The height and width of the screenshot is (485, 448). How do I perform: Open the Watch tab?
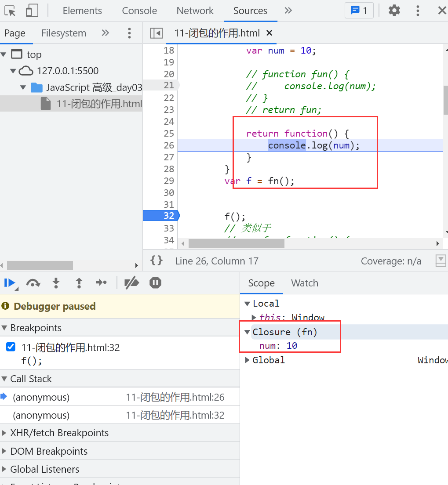(304, 283)
